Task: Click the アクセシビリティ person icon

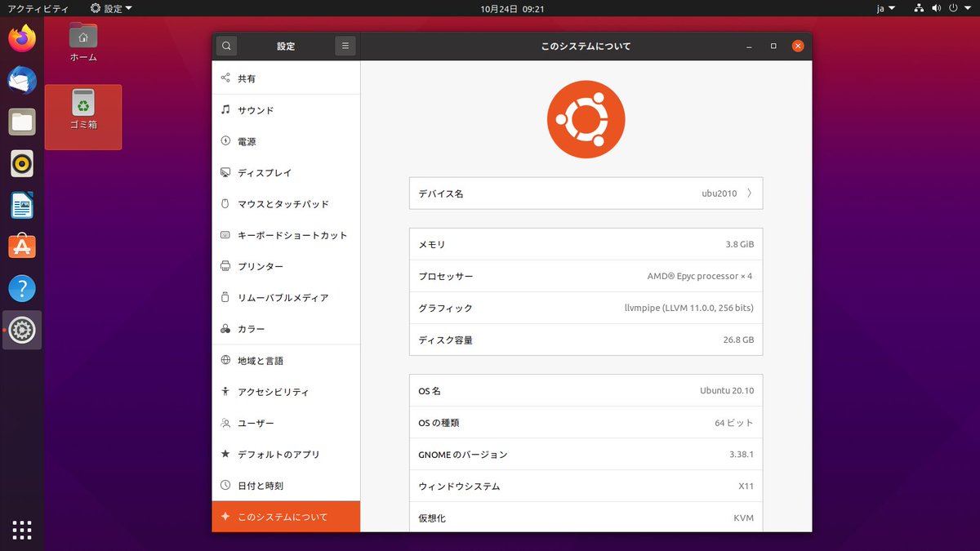Action: point(225,392)
